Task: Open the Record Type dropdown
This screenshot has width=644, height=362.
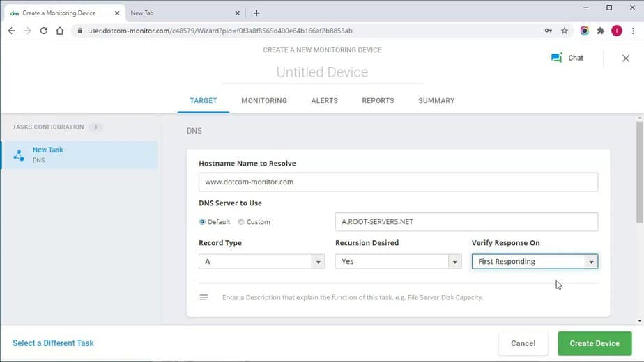Action: click(x=261, y=262)
